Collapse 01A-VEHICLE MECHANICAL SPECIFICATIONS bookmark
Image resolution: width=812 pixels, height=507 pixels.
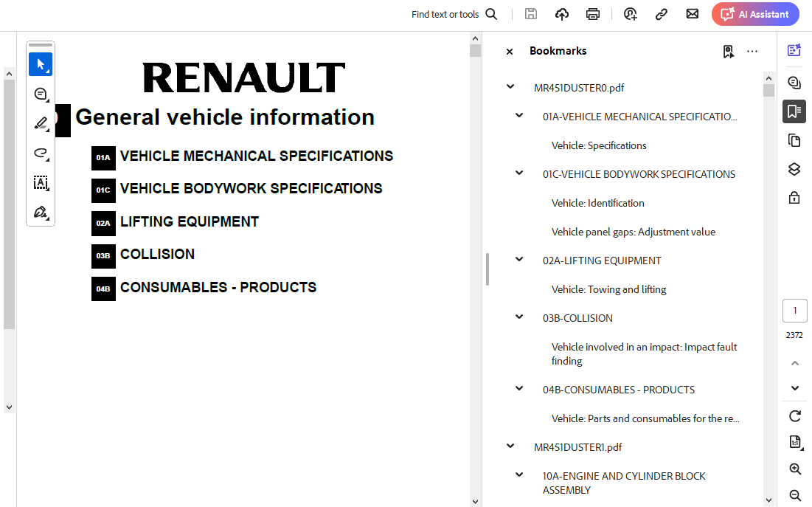(x=519, y=116)
